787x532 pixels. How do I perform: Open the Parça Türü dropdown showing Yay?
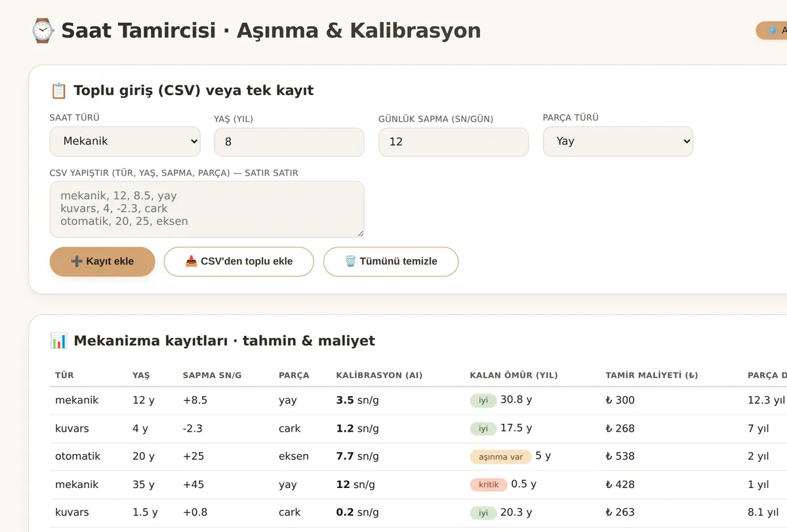click(618, 141)
